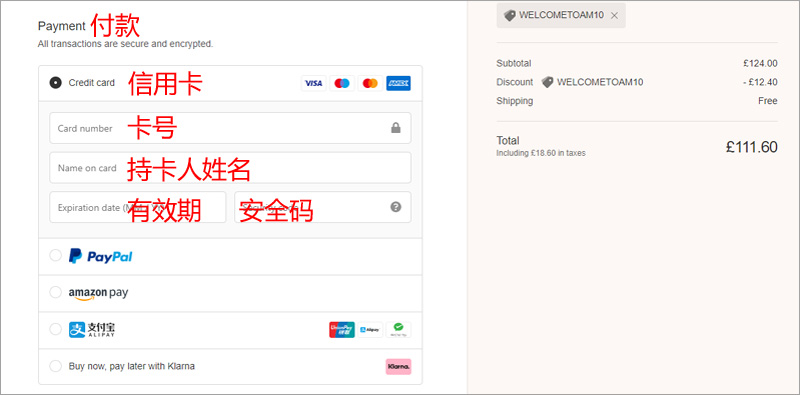The image size is (800, 395).
Task: Click the tag icon beside Discount code
Action: click(x=547, y=82)
